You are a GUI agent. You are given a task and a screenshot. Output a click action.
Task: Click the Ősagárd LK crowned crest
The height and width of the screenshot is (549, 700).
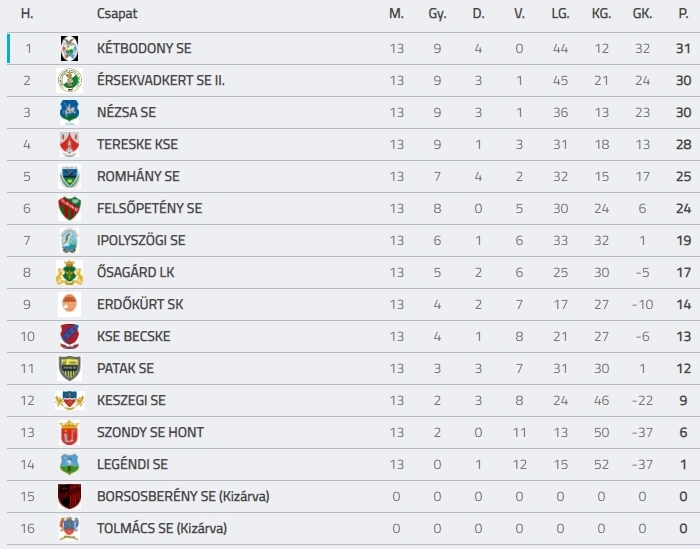click(69, 272)
